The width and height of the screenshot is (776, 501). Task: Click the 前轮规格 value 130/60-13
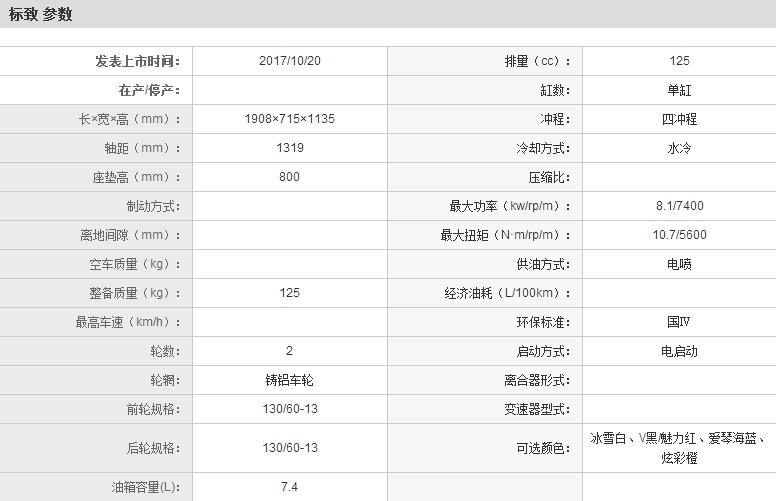(289, 409)
